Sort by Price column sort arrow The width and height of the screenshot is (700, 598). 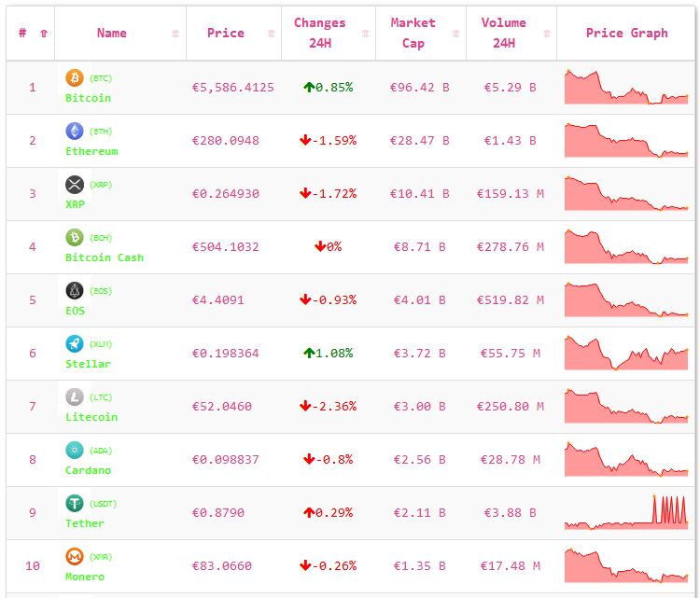(x=271, y=34)
